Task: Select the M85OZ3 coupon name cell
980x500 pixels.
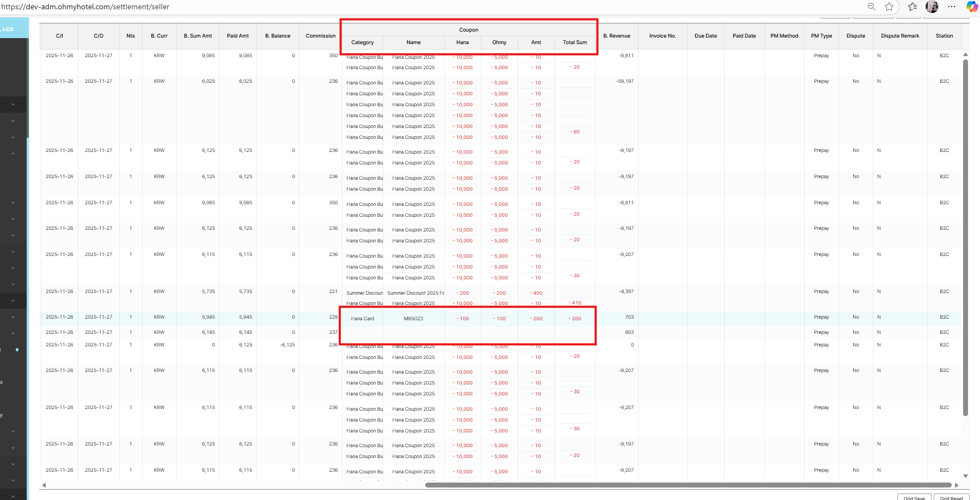Action: (413, 319)
